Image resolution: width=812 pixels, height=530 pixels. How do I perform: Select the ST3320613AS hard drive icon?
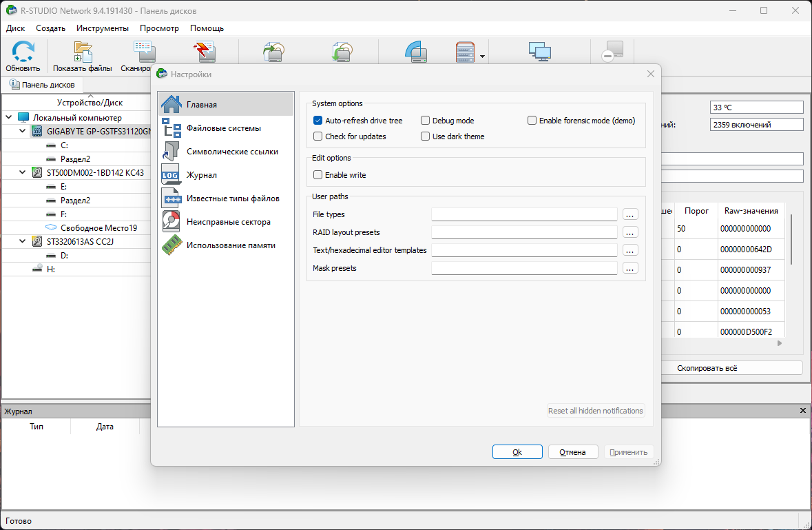coord(37,241)
